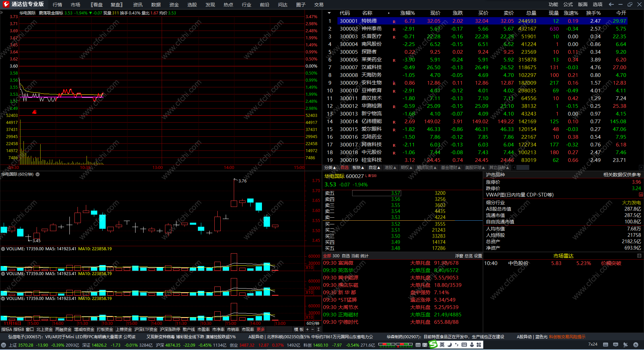Open the 选股 menu

[x=192, y=5]
